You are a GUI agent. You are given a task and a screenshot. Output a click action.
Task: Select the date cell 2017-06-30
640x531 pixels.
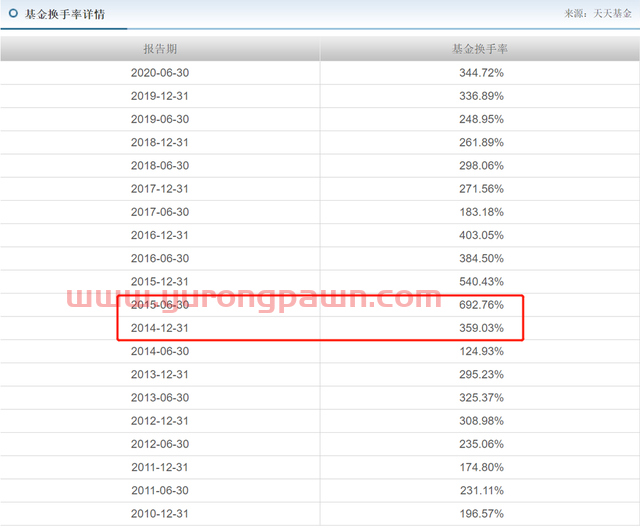point(160,212)
